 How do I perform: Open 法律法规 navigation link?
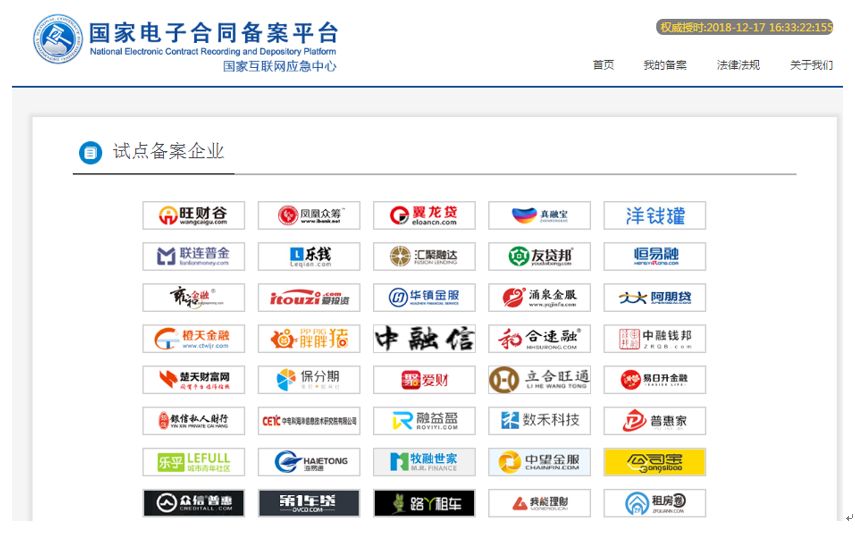[738, 65]
